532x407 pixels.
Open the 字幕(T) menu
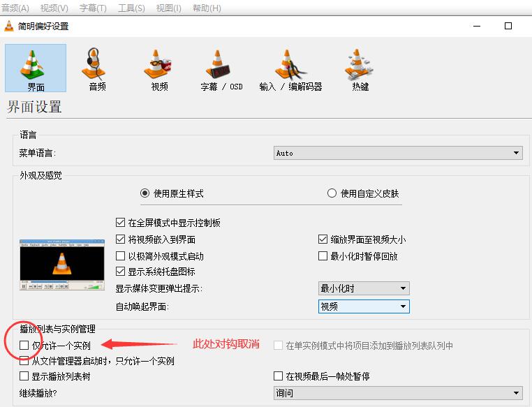point(93,8)
